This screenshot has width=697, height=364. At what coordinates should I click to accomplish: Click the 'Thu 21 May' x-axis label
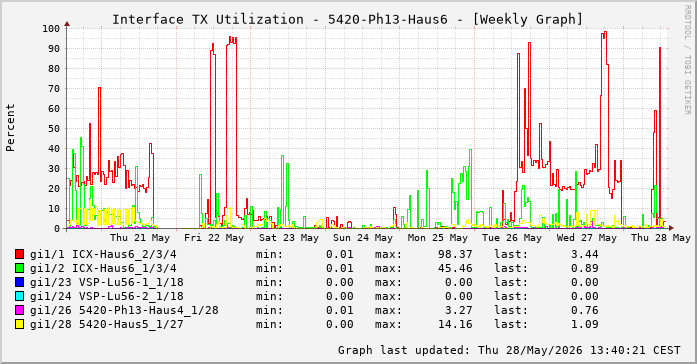140,238
